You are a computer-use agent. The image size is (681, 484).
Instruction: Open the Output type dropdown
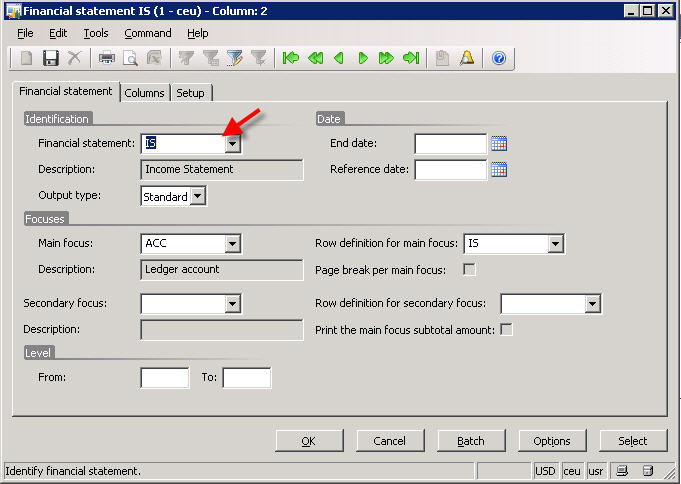pyautogui.click(x=197, y=196)
